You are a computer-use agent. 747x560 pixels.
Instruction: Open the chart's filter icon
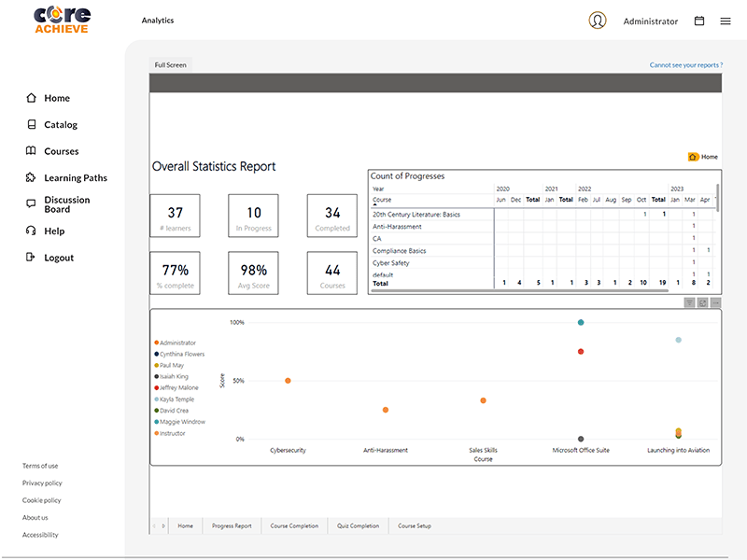click(x=689, y=302)
